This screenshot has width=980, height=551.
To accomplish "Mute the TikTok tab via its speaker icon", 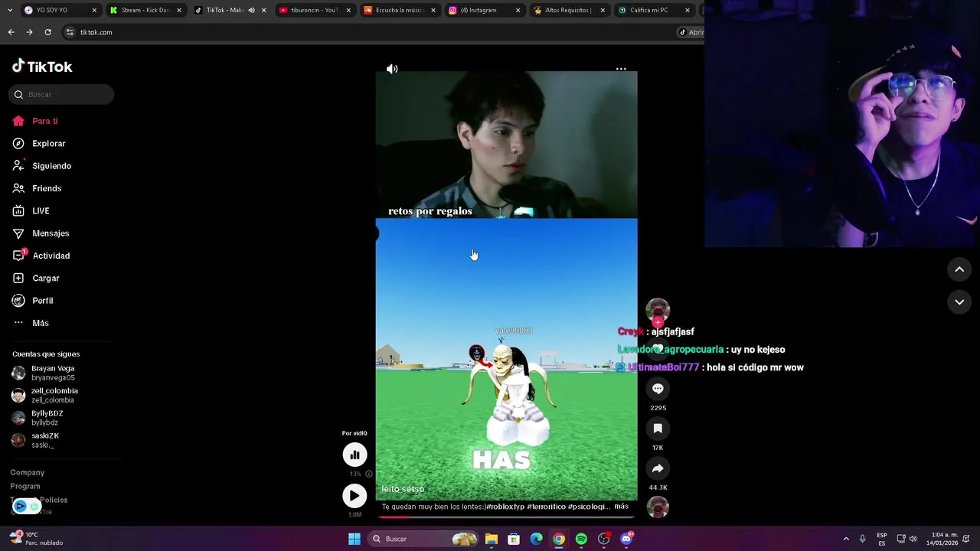I will click(252, 11).
